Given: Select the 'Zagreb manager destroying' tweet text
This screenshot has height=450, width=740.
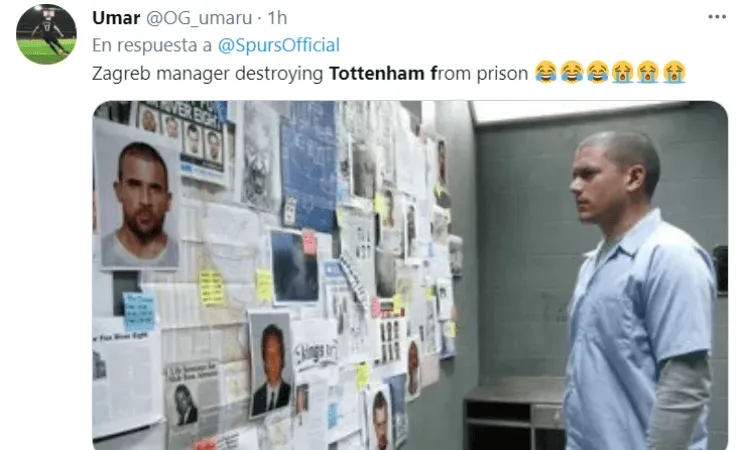Looking at the screenshot, I should tap(207, 74).
